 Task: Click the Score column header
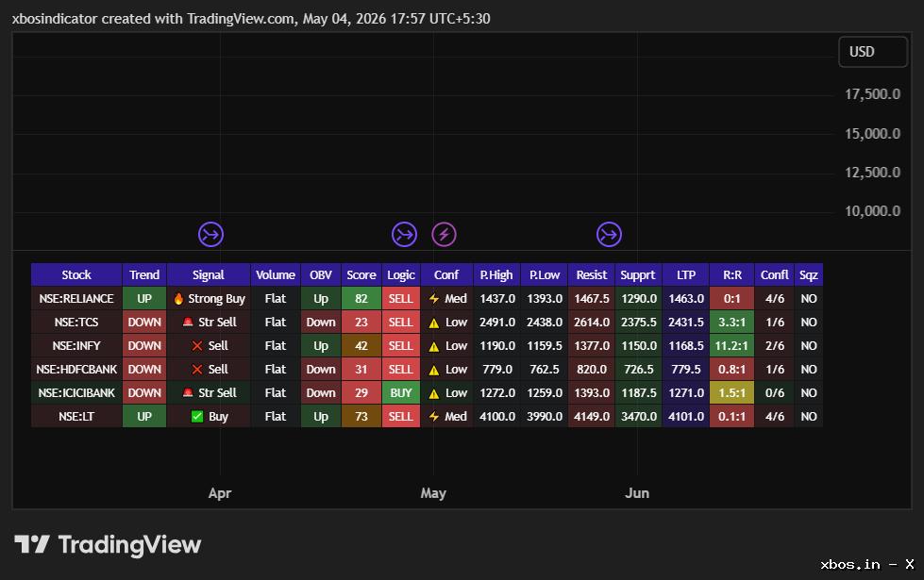coord(361,275)
